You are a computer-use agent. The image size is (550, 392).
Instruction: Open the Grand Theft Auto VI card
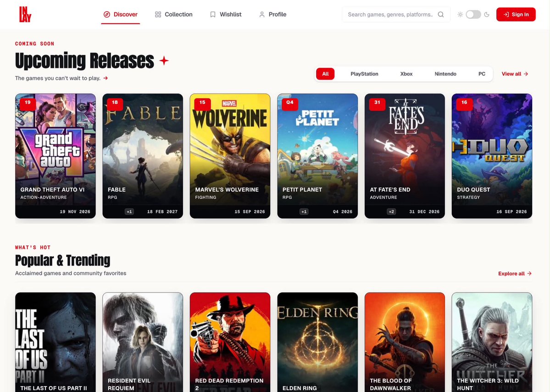coord(56,156)
